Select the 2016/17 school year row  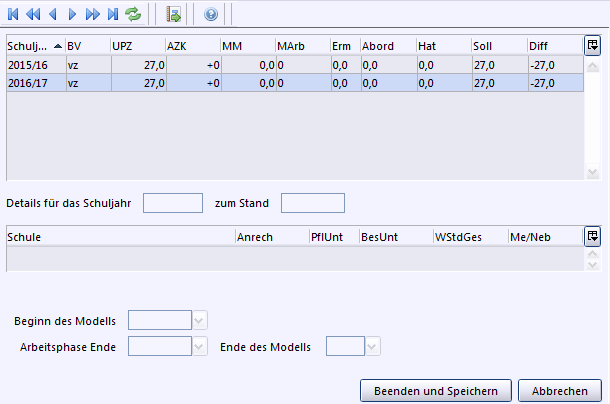click(x=295, y=83)
